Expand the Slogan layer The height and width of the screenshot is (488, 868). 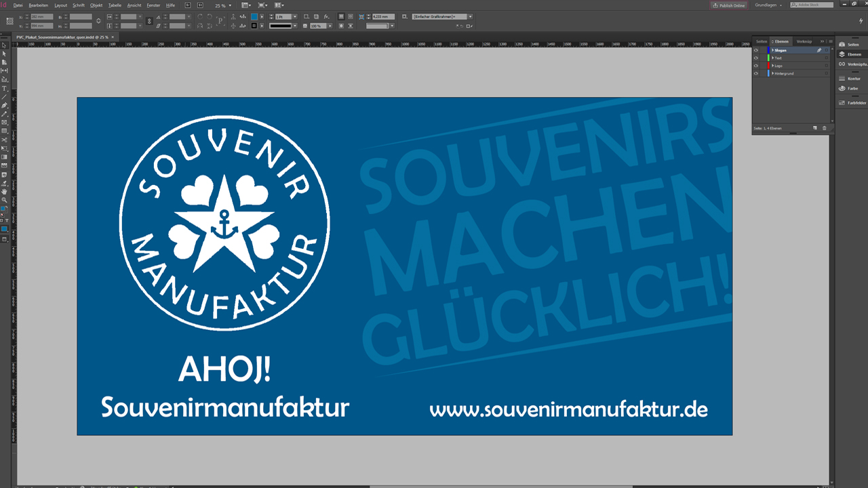(773, 50)
